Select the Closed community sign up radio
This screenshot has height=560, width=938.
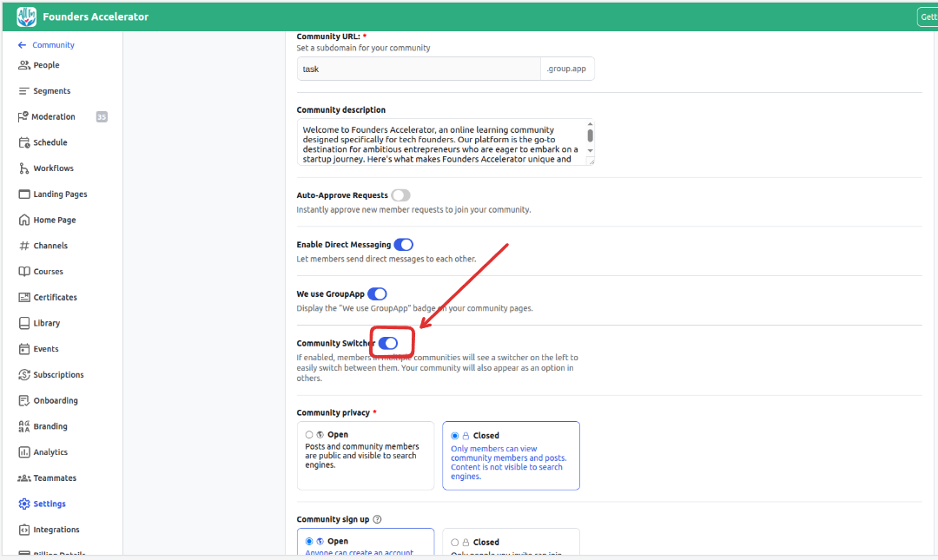click(454, 542)
